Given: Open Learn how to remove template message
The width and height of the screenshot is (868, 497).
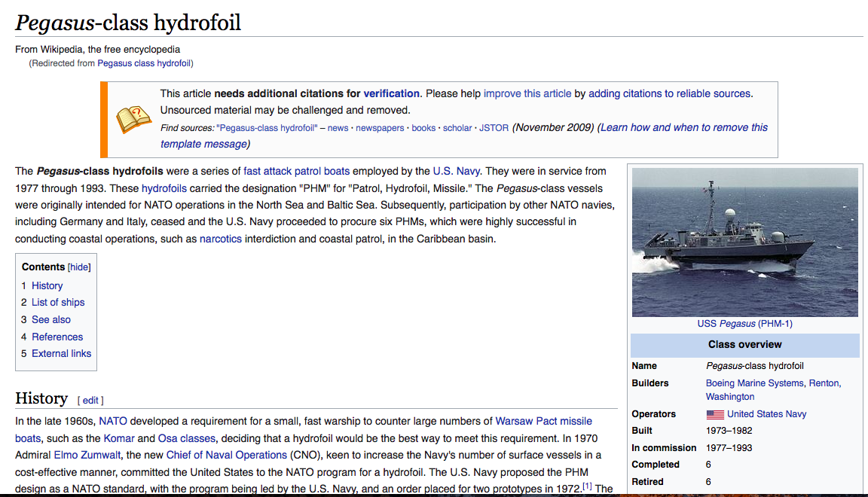Looking at the screenshot, I should click(x=684, y=127).
